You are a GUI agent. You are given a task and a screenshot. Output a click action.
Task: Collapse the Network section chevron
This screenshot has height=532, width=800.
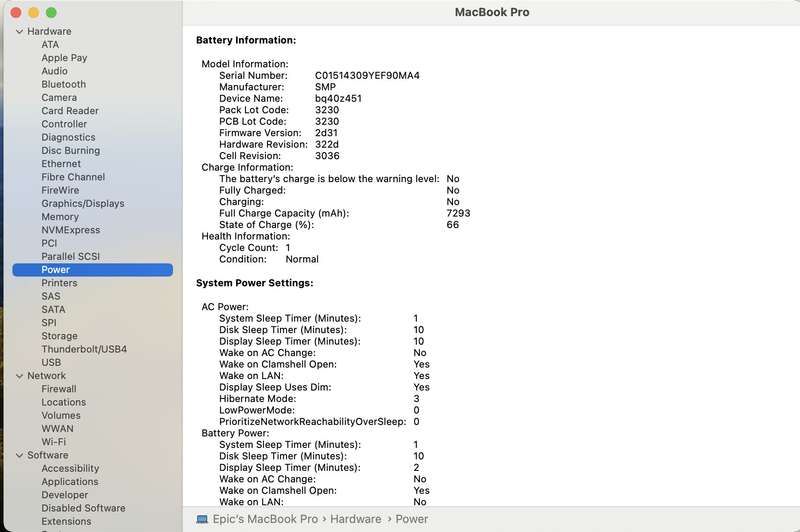(19, 376)
